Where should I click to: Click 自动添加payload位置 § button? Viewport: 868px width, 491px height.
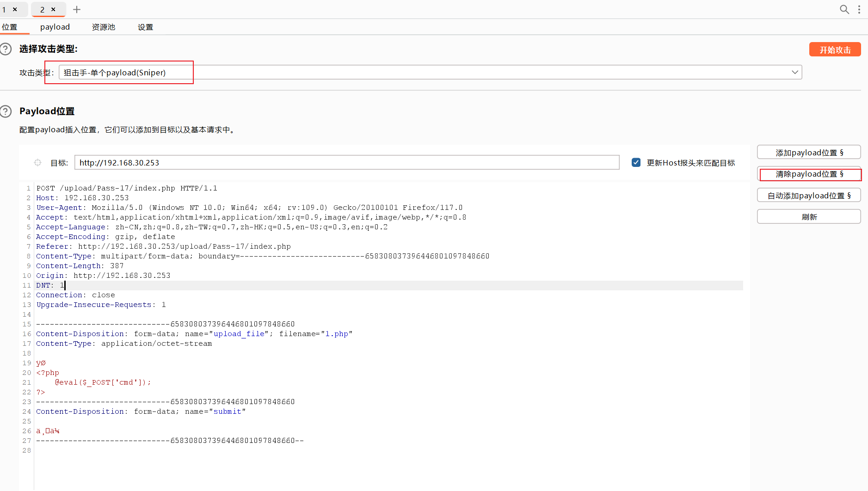pos(809,196)
